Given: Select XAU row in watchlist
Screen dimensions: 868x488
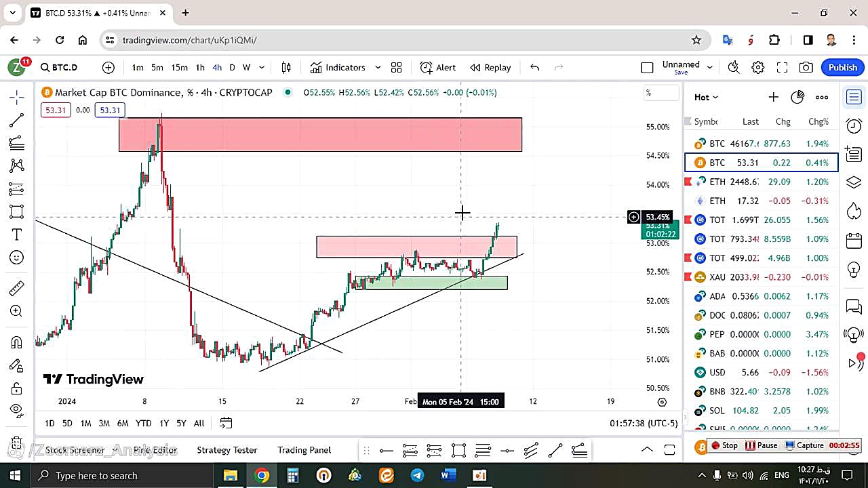Looking at the screenshot, I should click(x=762, y=277).
